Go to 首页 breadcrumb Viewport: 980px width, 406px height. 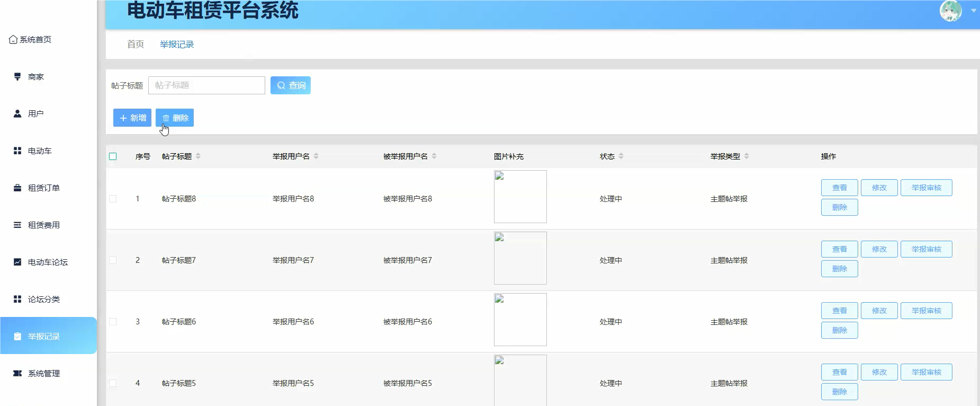coord(136,44)
